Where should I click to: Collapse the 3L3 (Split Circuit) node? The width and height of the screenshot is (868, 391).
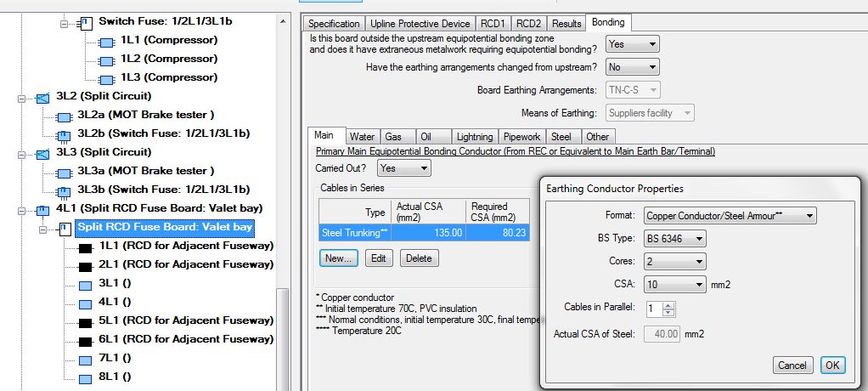[x=21, y=155]
